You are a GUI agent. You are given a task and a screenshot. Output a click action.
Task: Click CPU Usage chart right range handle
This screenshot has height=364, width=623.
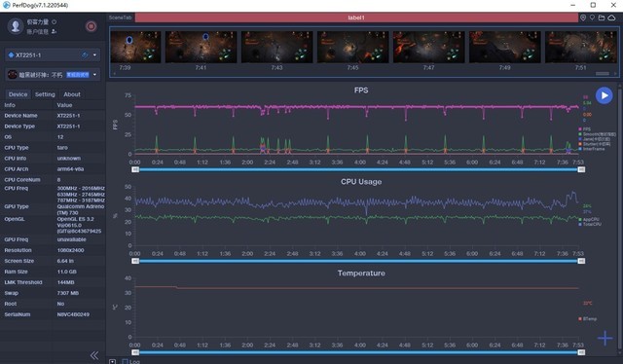point(581,261)
